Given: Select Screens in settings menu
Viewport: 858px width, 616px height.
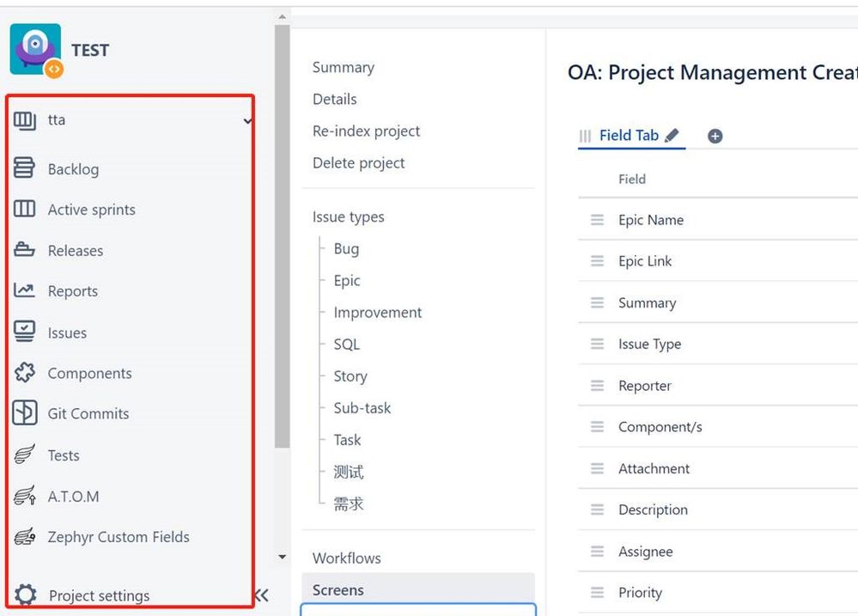Looking at the screenshot, I should point(418,589).
